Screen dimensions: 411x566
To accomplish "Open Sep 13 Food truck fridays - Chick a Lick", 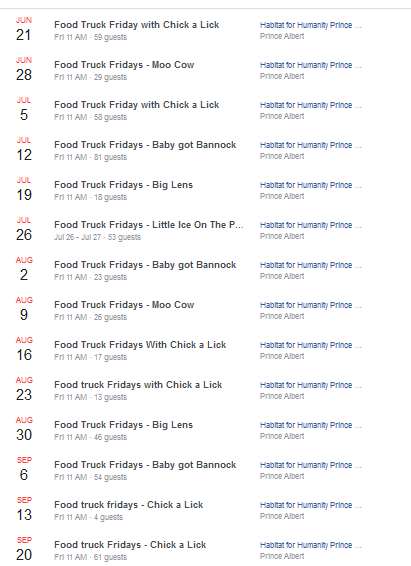I will point(128,505).
